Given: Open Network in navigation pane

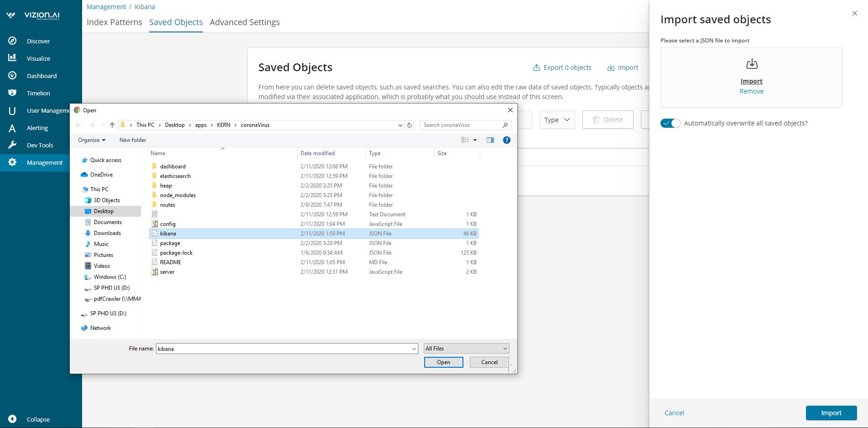Looking at the screenshot, I should tap(100, 328).
